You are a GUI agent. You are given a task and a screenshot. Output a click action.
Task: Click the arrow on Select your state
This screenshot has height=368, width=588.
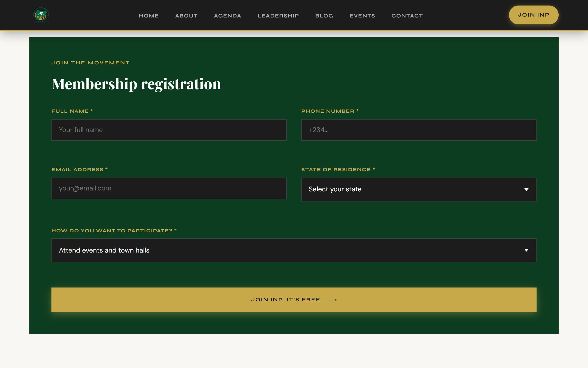[x=526, y=189]
